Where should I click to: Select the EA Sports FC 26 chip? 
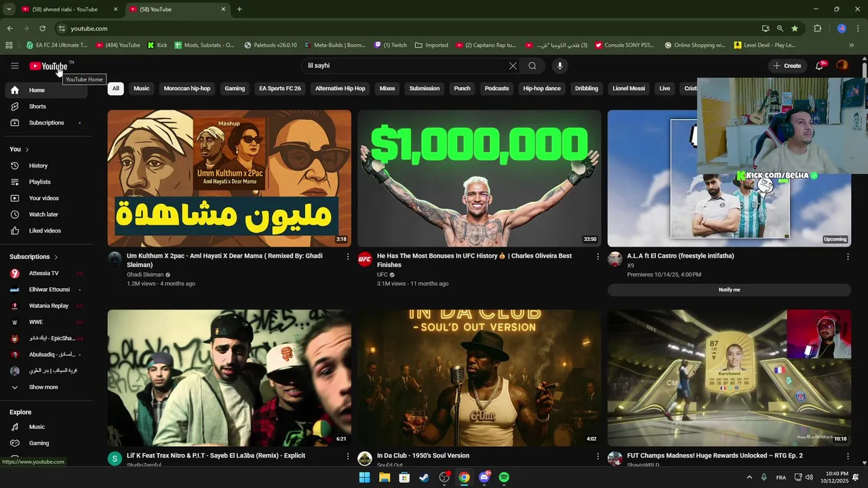click(280, 88)
